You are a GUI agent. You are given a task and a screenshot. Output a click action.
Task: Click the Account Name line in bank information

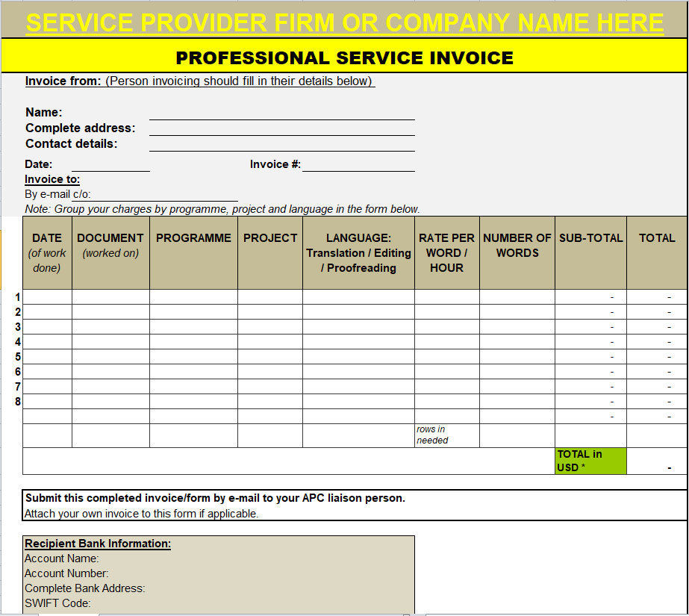click(x=63, y=559)
